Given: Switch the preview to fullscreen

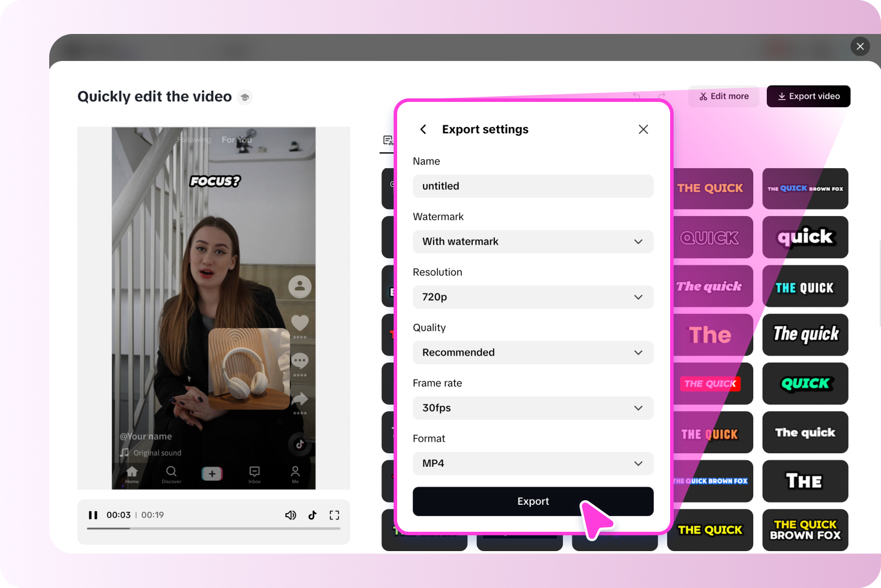Looking at the screenshot, I should [334, 515].
